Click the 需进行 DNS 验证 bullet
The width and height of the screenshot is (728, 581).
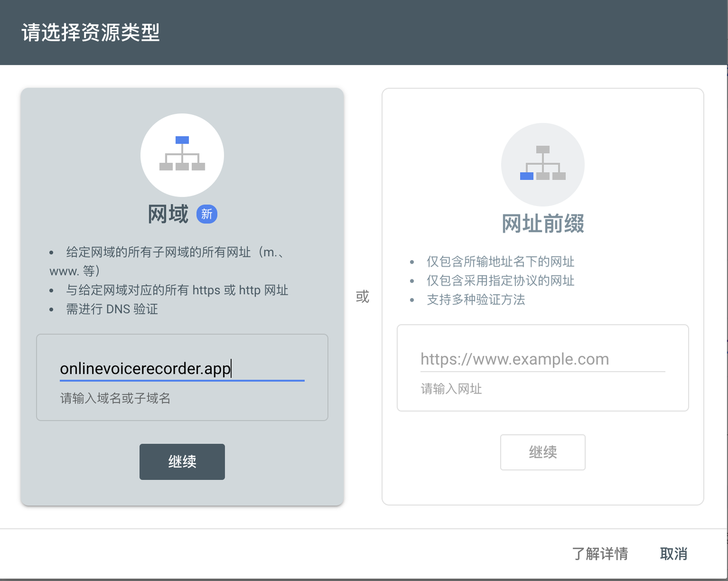(112, 309)
